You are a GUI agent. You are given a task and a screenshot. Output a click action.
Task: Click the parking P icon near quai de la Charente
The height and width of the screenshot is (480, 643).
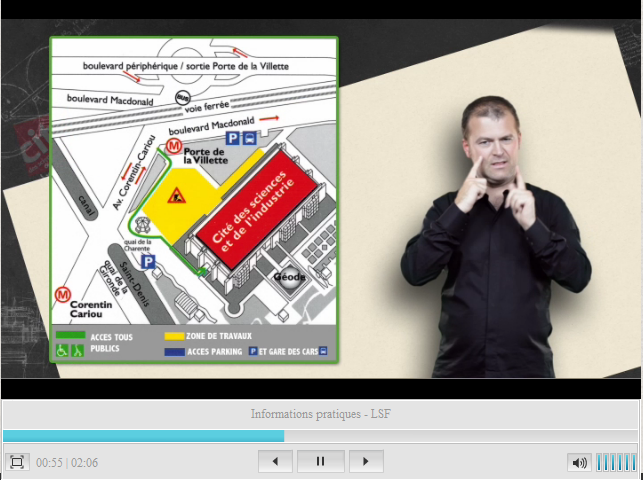pyautogui.click(x=147, y=261)
